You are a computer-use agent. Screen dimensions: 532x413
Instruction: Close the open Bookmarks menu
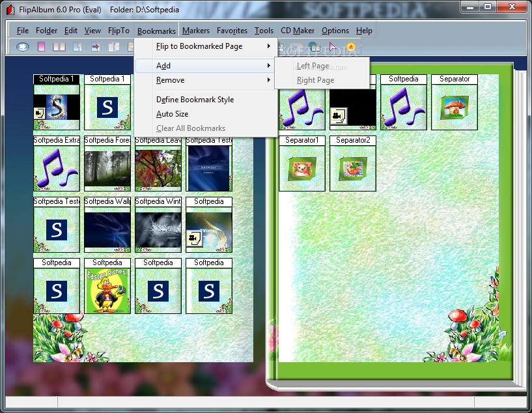click(x=156, y=31)
